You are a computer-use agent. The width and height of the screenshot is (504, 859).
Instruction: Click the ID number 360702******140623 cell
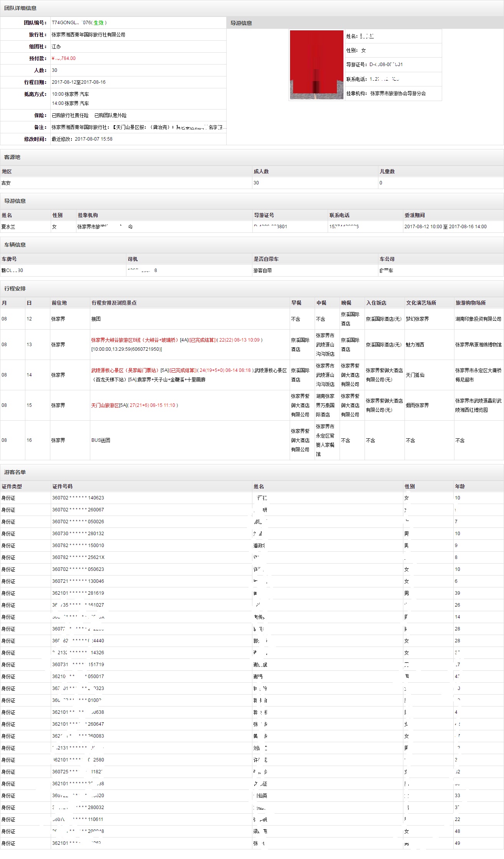click(78, 498)
